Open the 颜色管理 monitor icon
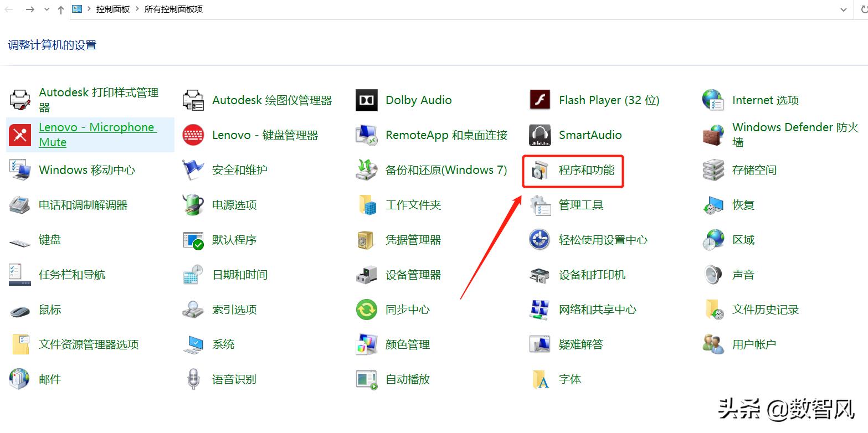The height and width of the screenshot is (433, 868). 367,344
